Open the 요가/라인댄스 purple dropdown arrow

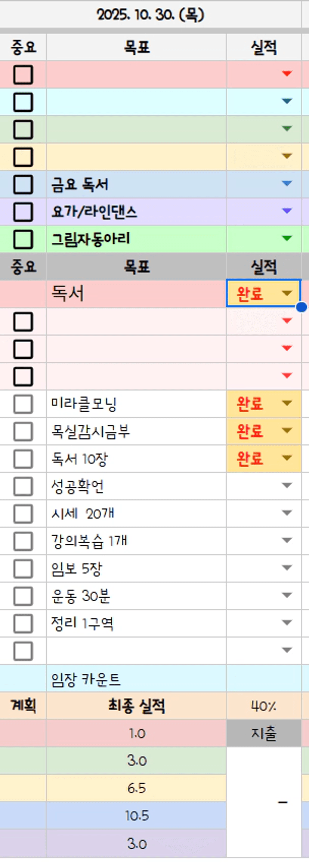click(287, 211)
